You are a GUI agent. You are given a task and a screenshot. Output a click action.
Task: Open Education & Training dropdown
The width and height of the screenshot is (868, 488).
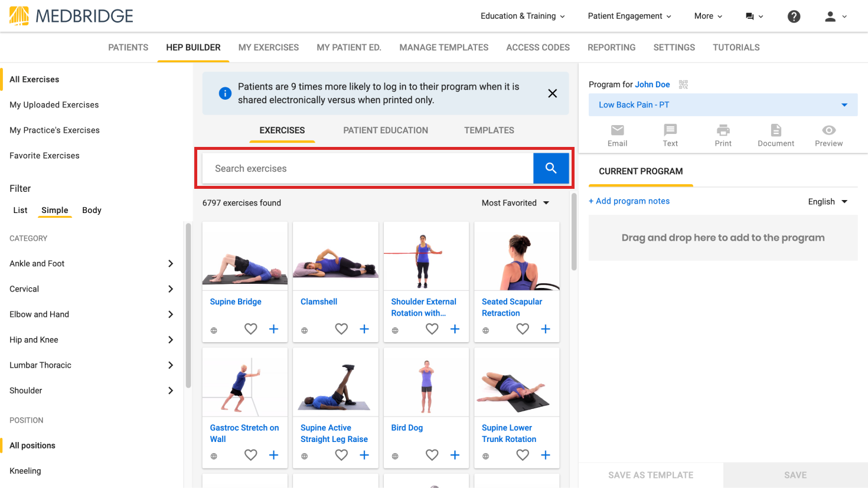click(x=523, y=16)
